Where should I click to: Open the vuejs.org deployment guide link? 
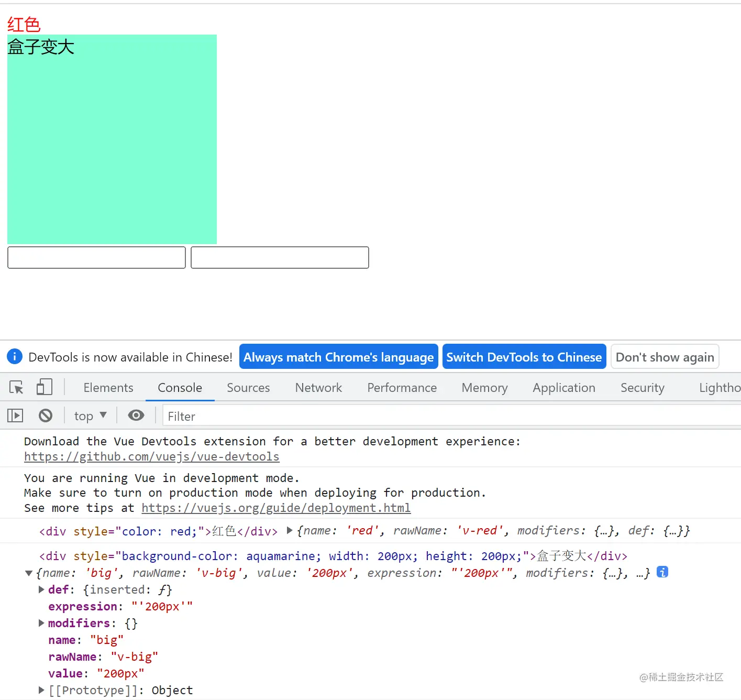[276, 508]
